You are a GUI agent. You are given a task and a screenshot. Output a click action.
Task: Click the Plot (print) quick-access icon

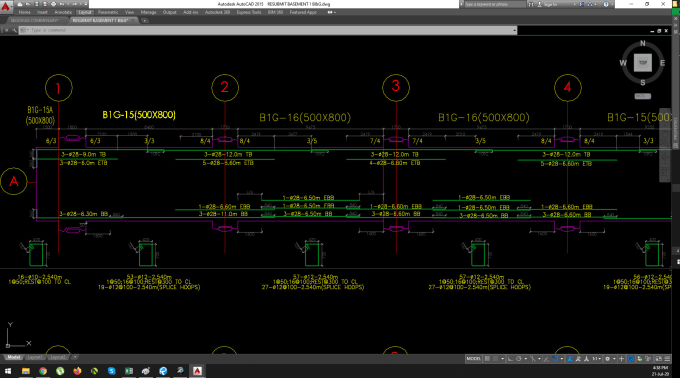tap(53, 4)
